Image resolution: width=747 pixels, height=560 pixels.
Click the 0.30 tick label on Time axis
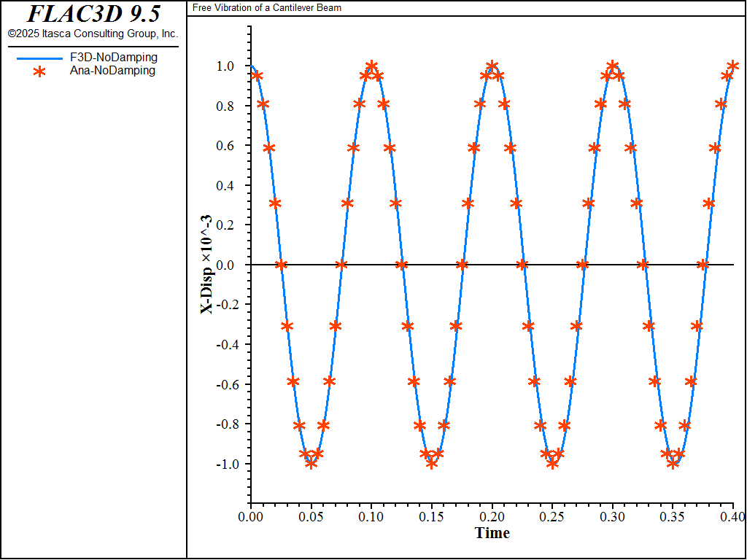(x=612, y=516)
